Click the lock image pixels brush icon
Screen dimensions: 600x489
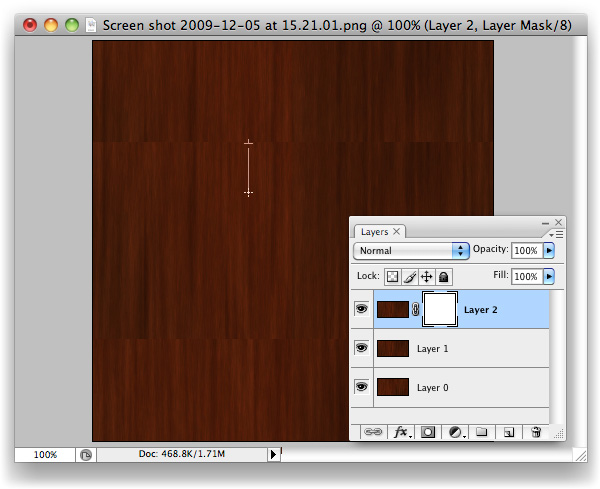click(x=409, y=276)
